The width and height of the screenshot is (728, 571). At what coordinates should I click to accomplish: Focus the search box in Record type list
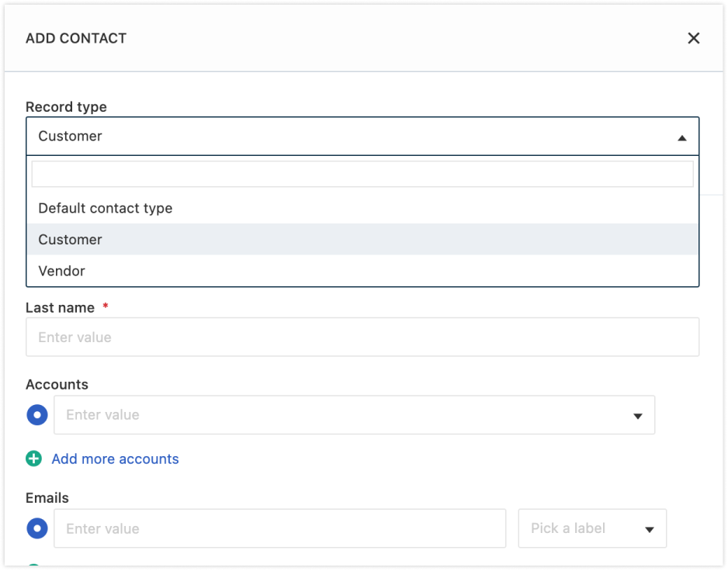click(362, 175)
